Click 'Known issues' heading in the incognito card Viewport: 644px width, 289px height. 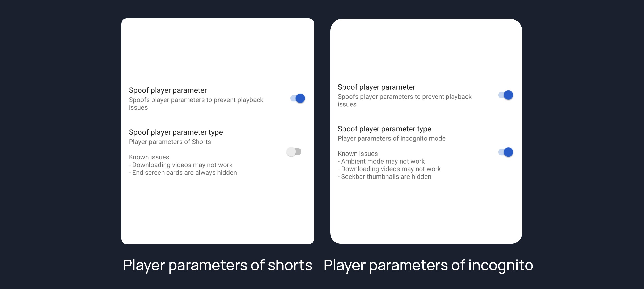(358, 154)
